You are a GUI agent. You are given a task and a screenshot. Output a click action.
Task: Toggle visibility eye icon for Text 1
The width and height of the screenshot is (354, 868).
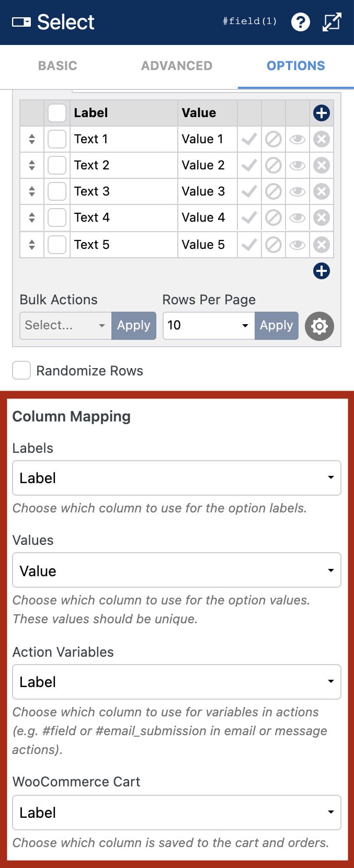click(298, 139)
